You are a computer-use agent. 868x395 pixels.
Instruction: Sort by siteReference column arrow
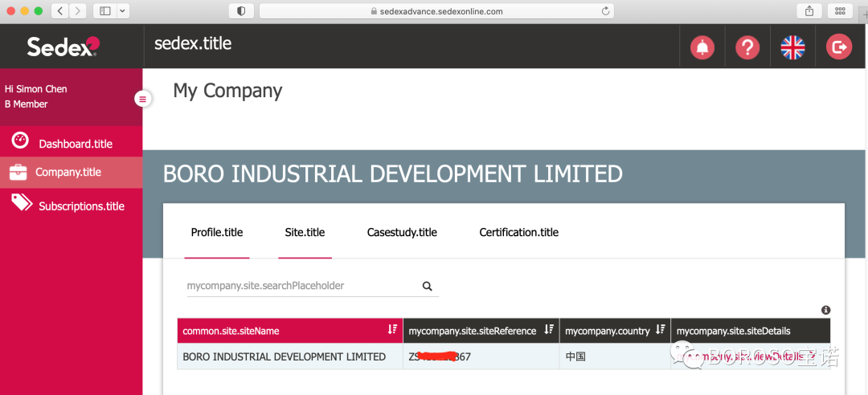click(x=549, y=330)
